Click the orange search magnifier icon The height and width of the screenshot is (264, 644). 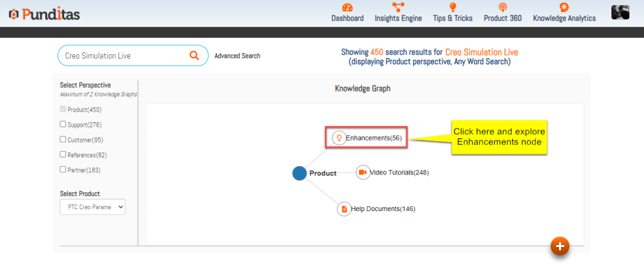coord(195,55)
